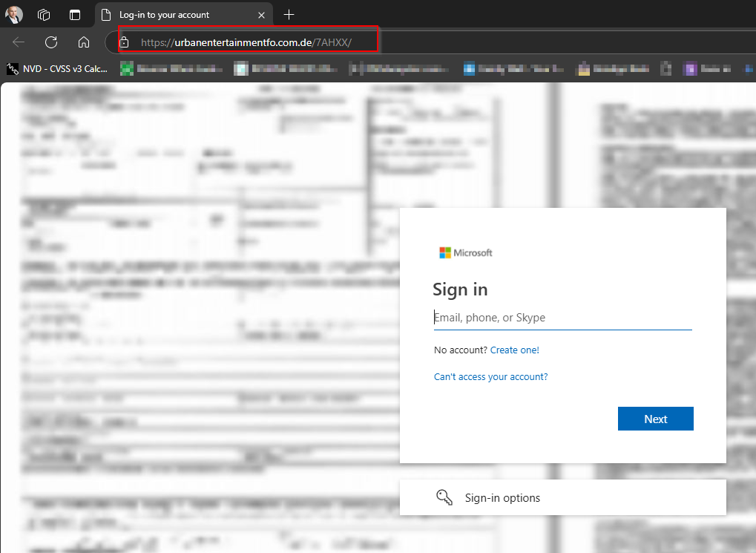Click the Next button
The height and width of the screenshot is (553, 756).
point(656,419)
